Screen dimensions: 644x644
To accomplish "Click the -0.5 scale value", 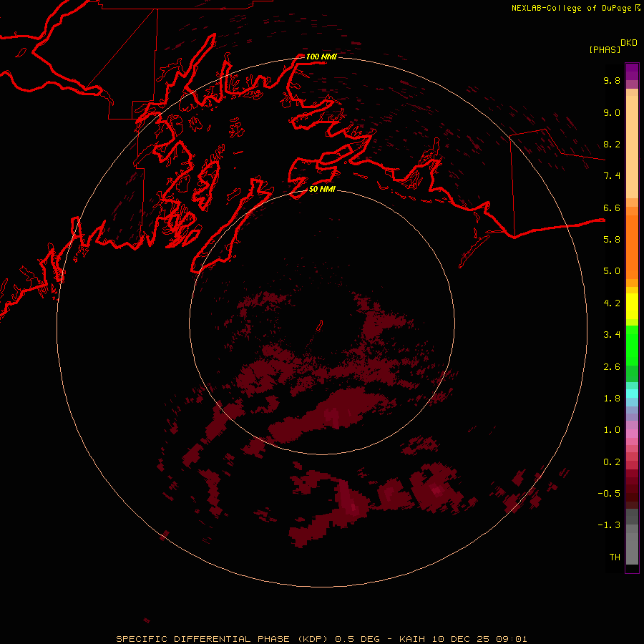I will 609,494.
